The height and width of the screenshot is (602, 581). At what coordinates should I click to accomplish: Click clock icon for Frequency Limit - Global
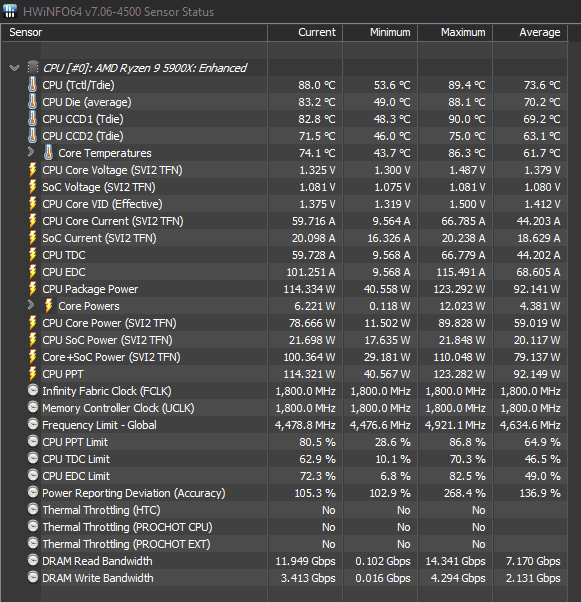tap(33, 424)
